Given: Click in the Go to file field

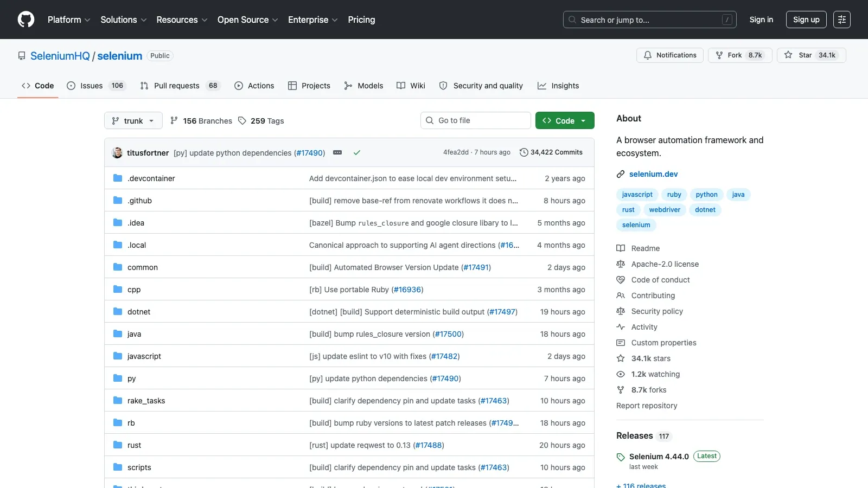Looking at the screenshot, I should pyautogui.click(x=476, y=120).
